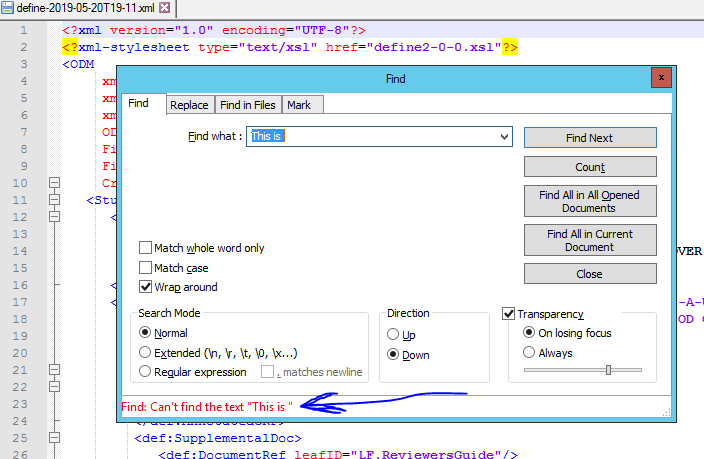Image resolution: width=704 pixels, height=459 pixels.
Task: Click the def:DocumentRef tag on line 26
Action: pyautogui.click(x=222, y=454)
